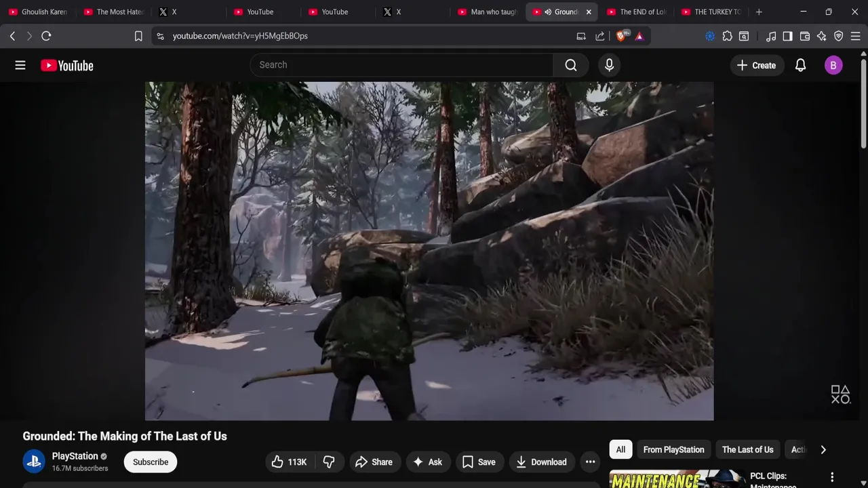Open notifications bell
Screen dimensions: 868x488
point(800,65)
